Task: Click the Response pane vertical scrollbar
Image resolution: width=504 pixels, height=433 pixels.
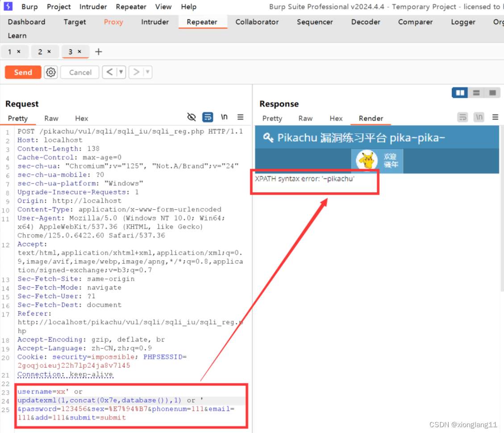Action: tap(501, 209)
